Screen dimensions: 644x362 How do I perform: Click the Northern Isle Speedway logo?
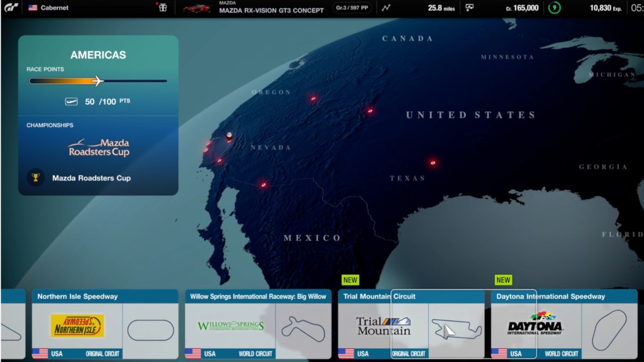coord(77,326)
